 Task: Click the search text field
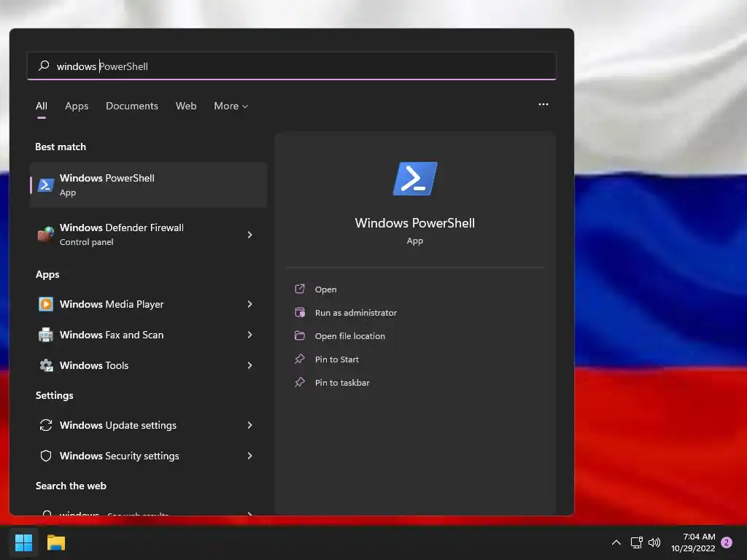pyautogui.click(x=292, y=66)
